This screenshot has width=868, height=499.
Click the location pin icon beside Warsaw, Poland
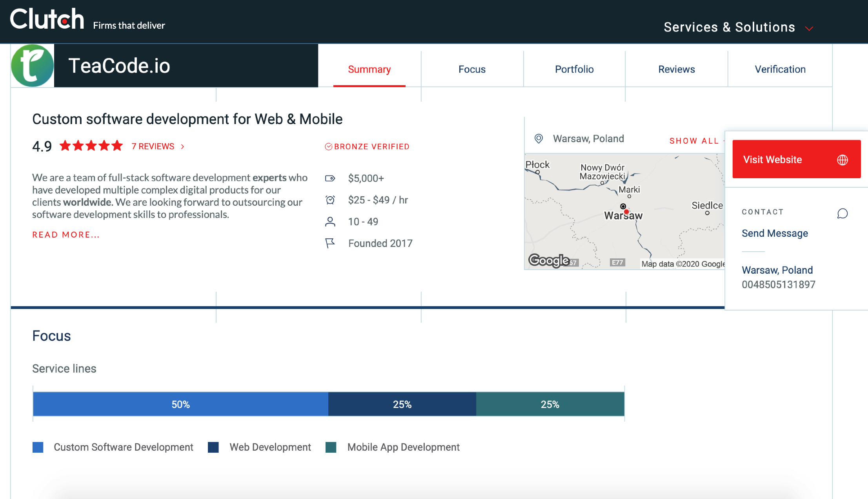pyautogui.click(x=539, y=139)
